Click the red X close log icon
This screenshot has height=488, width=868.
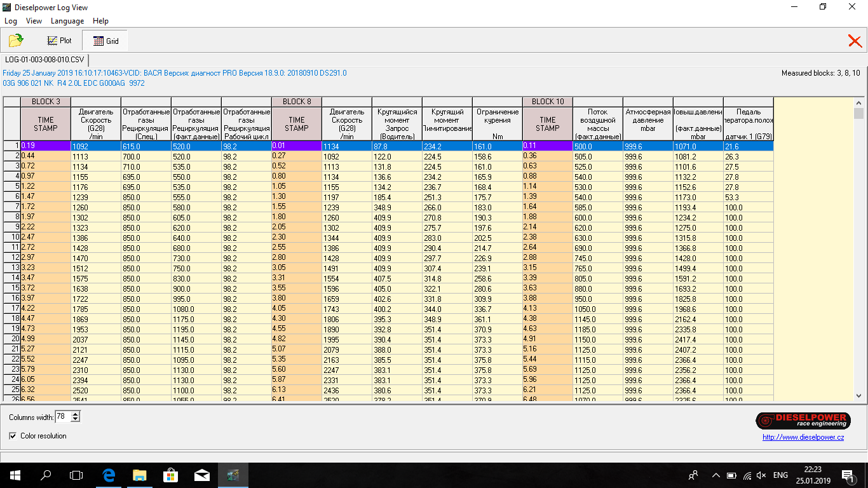[855, 41]
